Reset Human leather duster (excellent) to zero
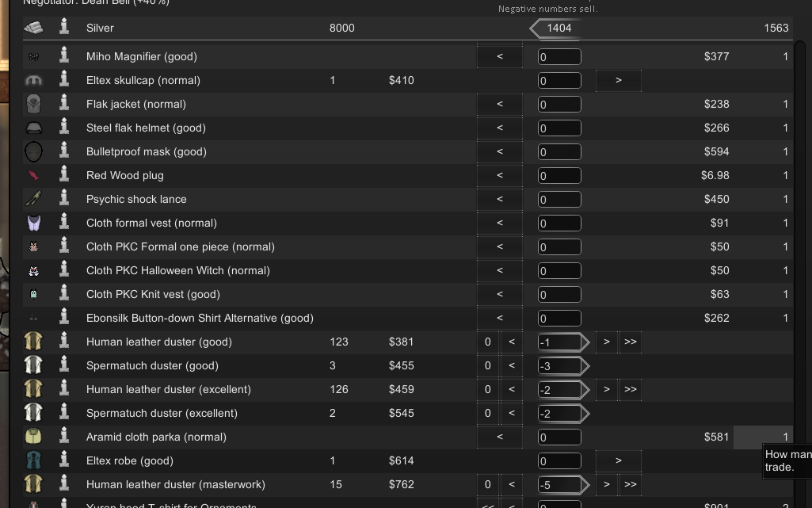Image resolution: width=812 pixels, height=508 pixels. pos(487,389)
